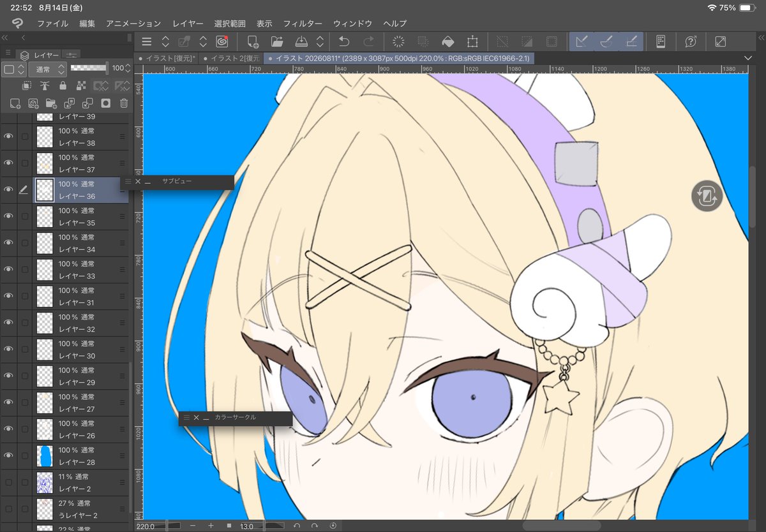766x532 pixels.
Task: Open レイヤー menu in menu bar
Action: tap(188, 23)
